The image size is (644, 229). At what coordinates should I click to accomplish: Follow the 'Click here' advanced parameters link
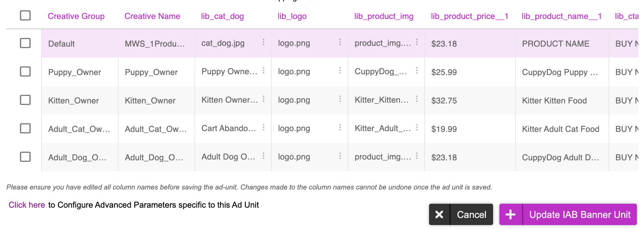pyautogui.click(x=27, y=205)
